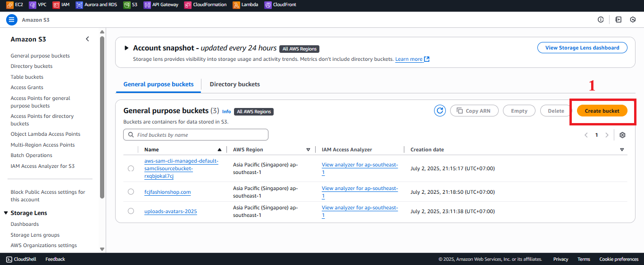Open Directory buckets in the sidebar
The height and width of the screenshot is (265, 644).
32,66
